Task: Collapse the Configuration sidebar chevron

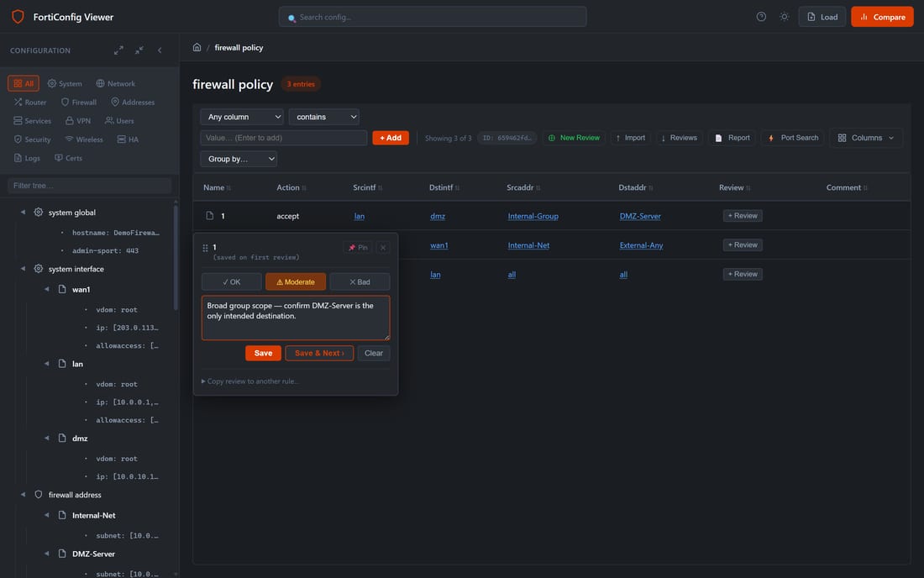Action: tap(160, 50)
